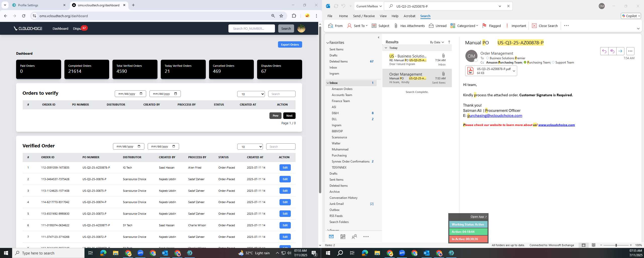Collapse the Favorites folder group
Image resolution: width=644 pixels, height=258 pixels.
coord(328,43)
